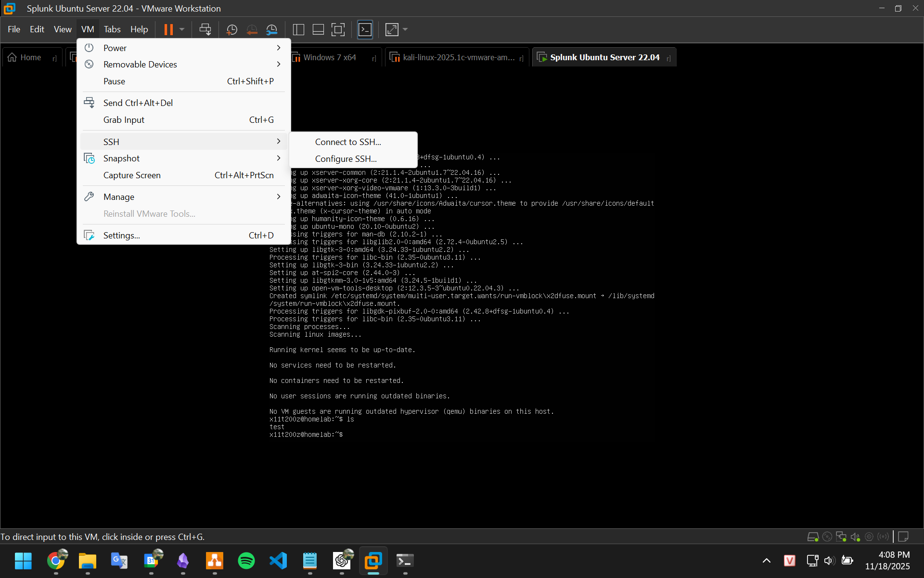Switch to the kali-linux VM tab
Viewport: 924px width, 578px height.
[x=457, y=57]
